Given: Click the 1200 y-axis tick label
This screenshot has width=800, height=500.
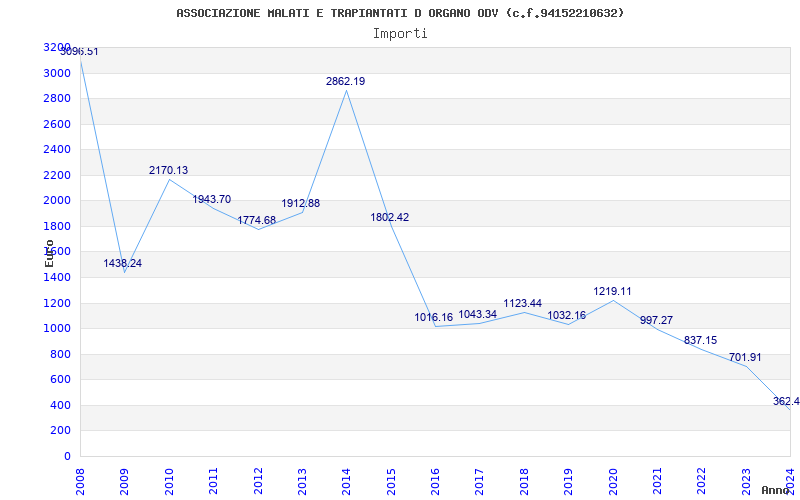Looking at the screenshot, I should (x=57, y=304).
